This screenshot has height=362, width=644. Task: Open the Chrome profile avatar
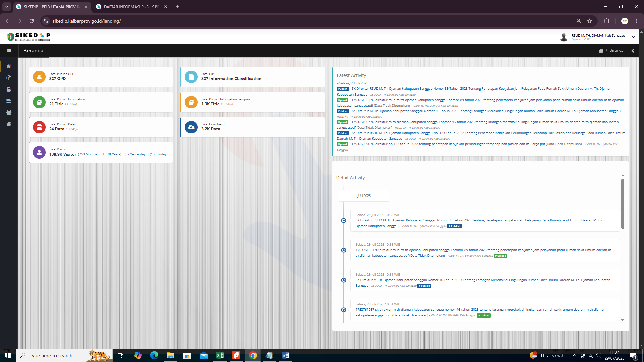point(625,21)
